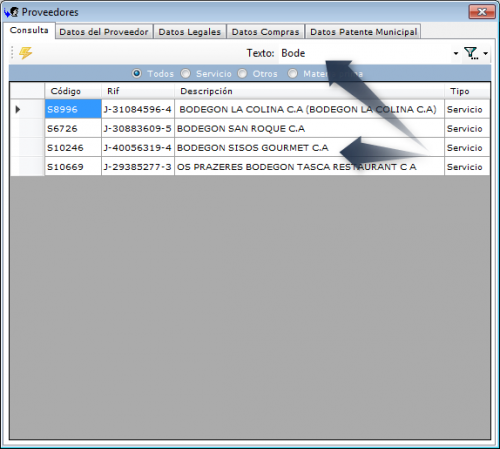The width and height of the screenshot is (500, 449).
Task: Click the Proveedores window title icon
Action: coord(11,12)
